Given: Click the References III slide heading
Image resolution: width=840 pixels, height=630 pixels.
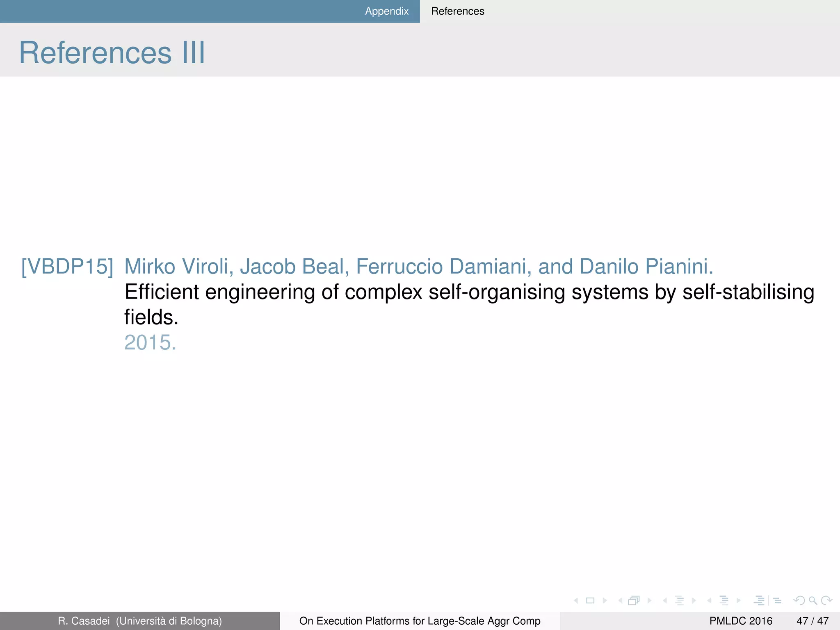Looking at the screenshot, I should [112, 52].
